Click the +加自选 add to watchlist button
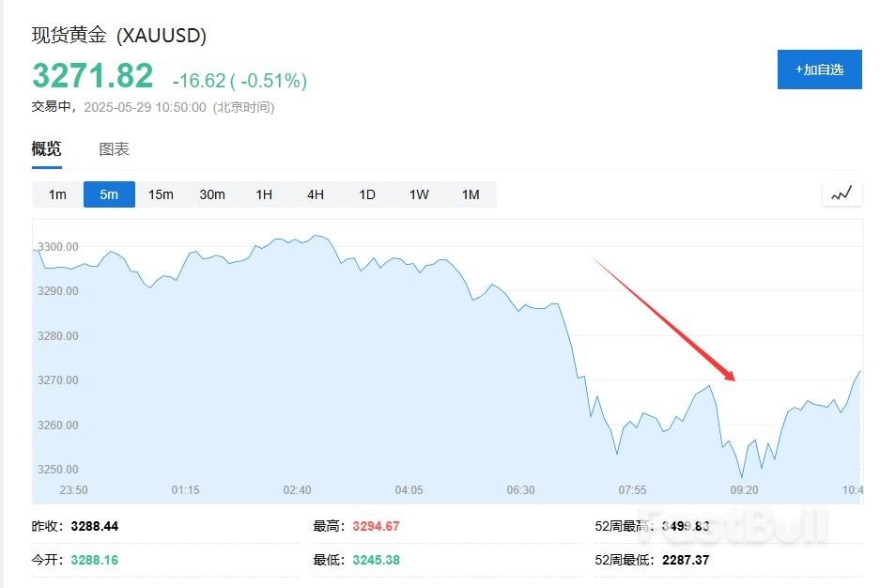The width and height of the screenshot is (880, 588). point(819,70)
